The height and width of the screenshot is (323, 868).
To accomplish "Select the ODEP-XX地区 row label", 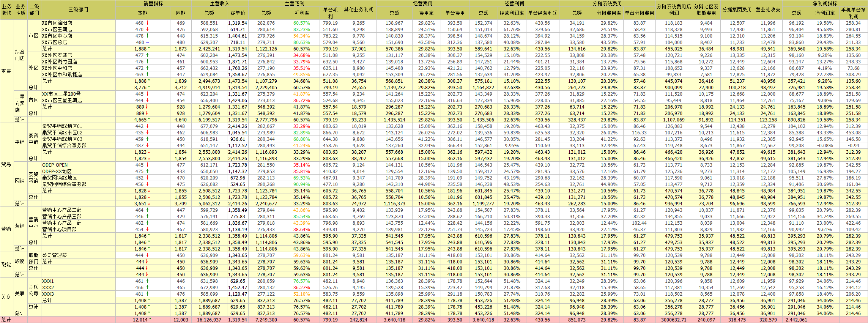I will tap(57, 172).
